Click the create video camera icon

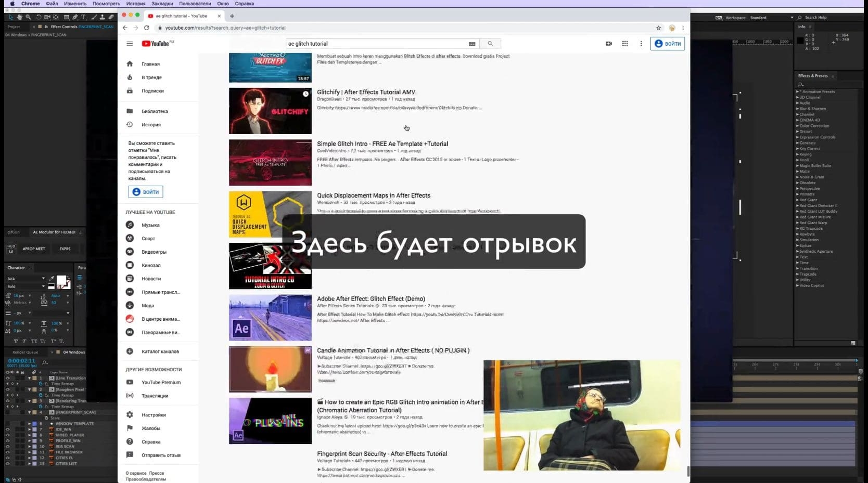(609, 44)
